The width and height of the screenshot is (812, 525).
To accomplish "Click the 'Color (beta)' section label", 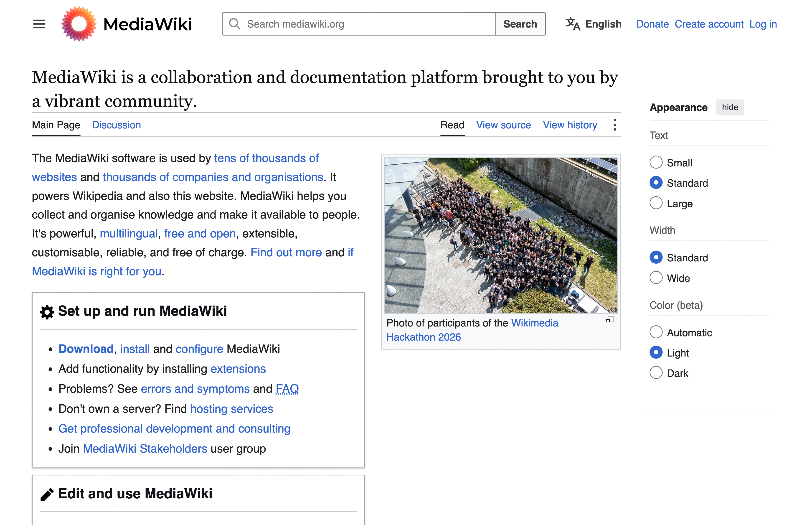I will pyautogui.click(x=676, y=306).
